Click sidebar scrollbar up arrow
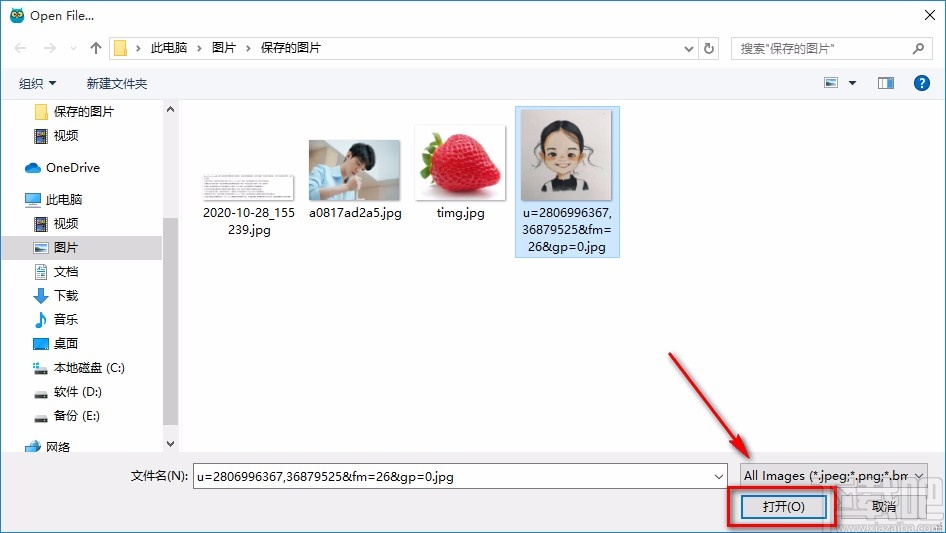Viewport: 946px width, 533px height. (170, 109)
